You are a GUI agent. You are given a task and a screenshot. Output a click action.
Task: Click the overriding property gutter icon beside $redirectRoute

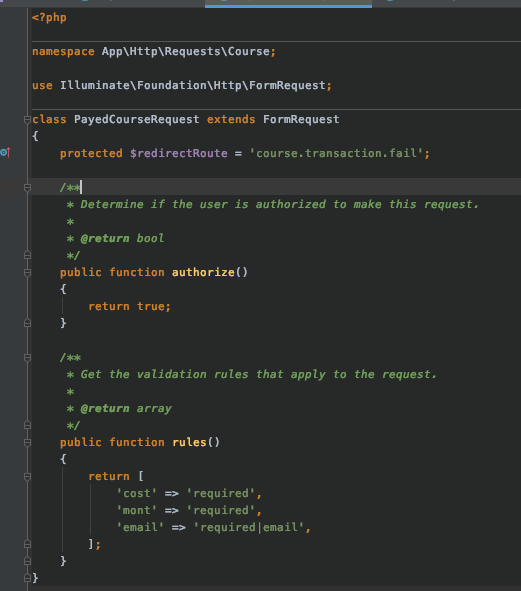[x=5, y=153]
